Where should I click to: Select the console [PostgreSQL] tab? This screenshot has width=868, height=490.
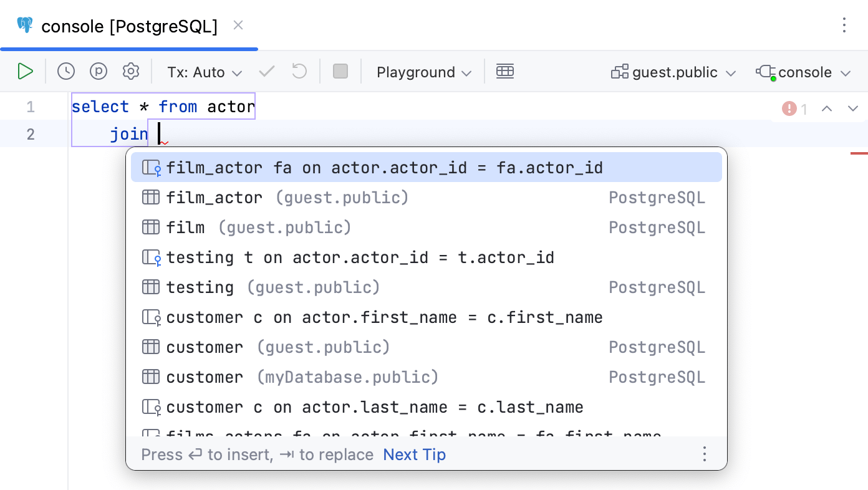coord(128,26)
